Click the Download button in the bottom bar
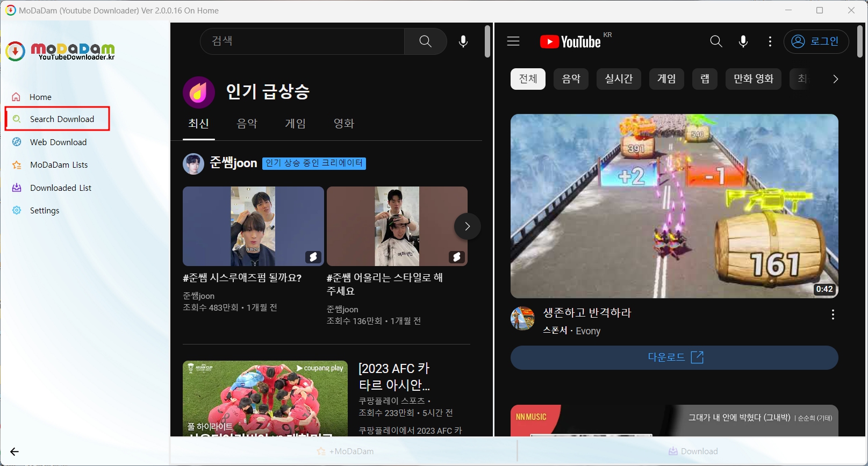Screen dimensions: 868x466 (x=692, y=451)
